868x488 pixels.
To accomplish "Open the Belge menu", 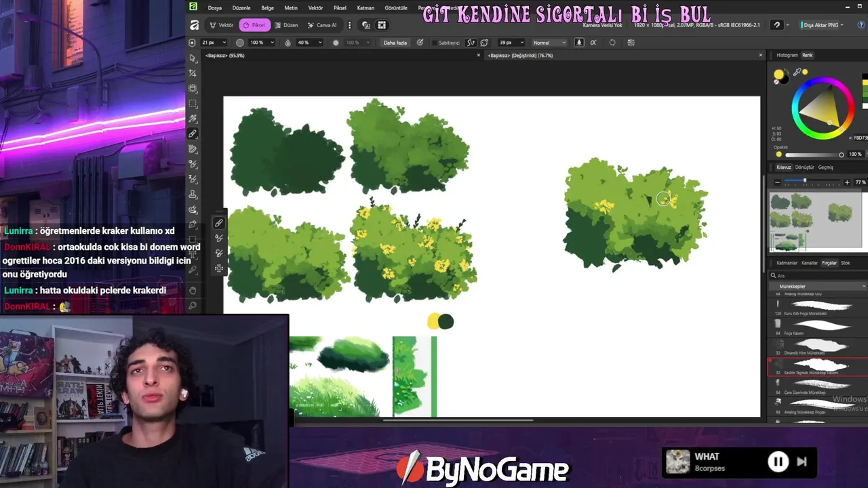I will (x=267, y=8).
